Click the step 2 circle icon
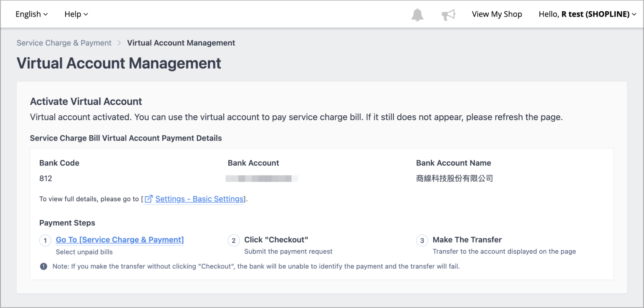 [234, 240]
